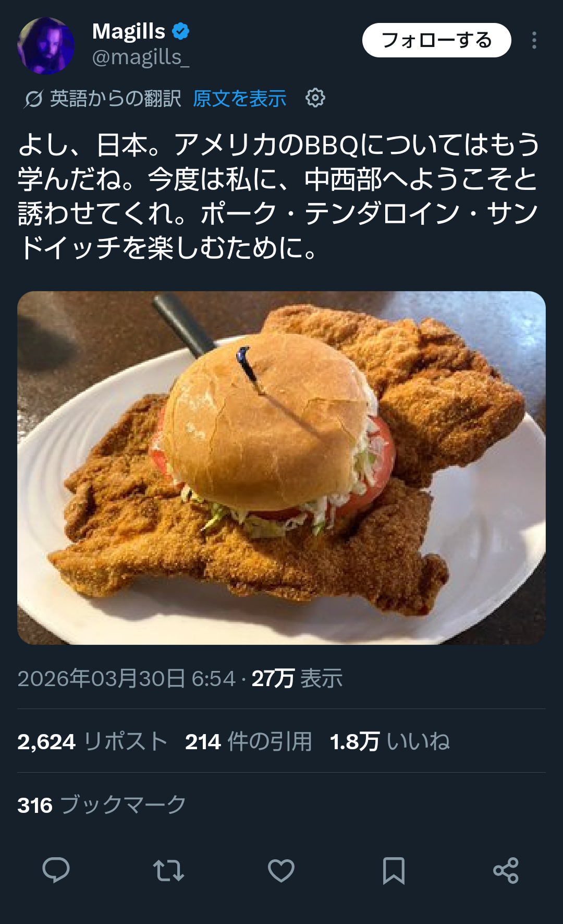
Task: View the 2,624 リポスト list
Action: [92, 741]
